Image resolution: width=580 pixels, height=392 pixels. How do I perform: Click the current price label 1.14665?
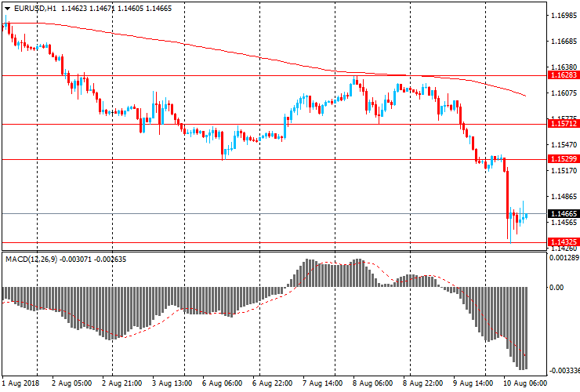click(564, 213)
